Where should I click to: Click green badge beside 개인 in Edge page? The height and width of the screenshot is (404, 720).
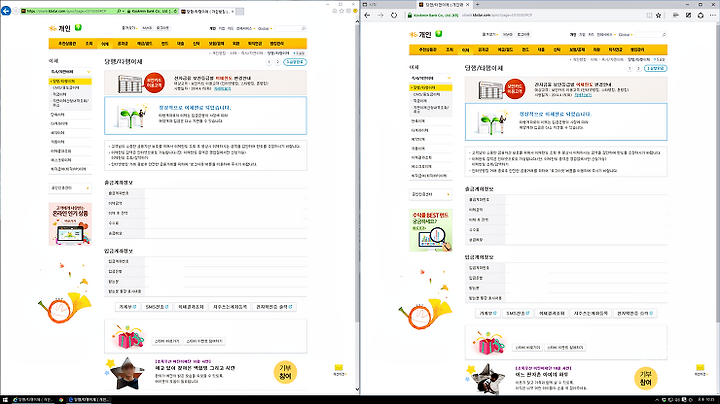click(x=439, y=34)
